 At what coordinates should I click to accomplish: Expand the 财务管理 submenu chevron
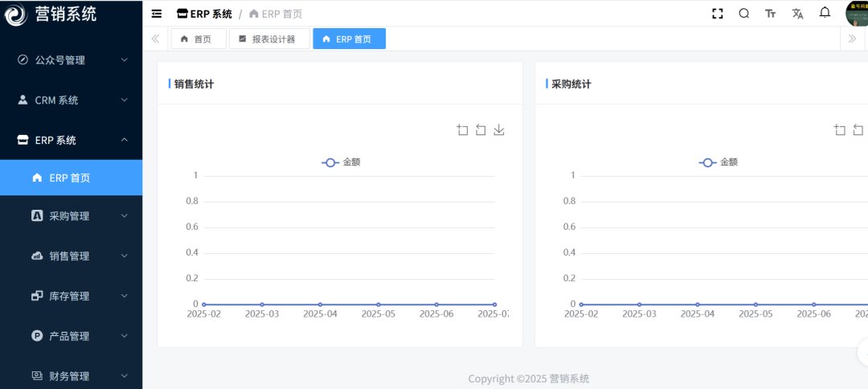pos(125,375)
